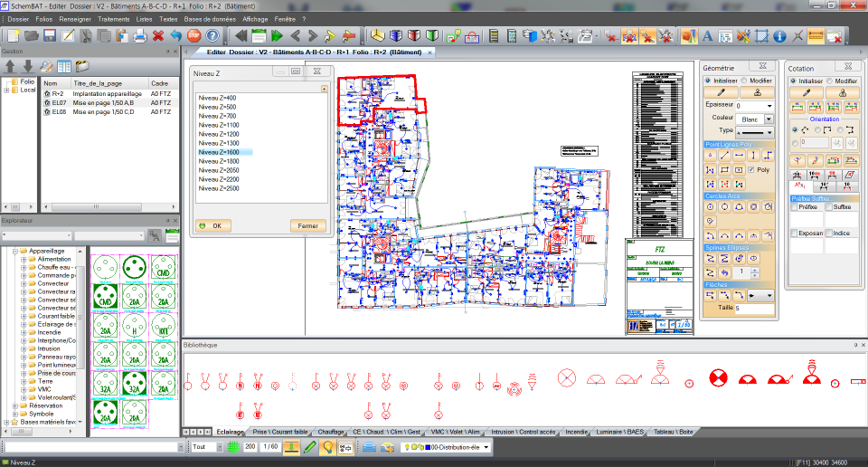This screenshot has width=868, height=467.
Task: Click the crossed wrench and screwdriver tools icon
Action: 743,36
